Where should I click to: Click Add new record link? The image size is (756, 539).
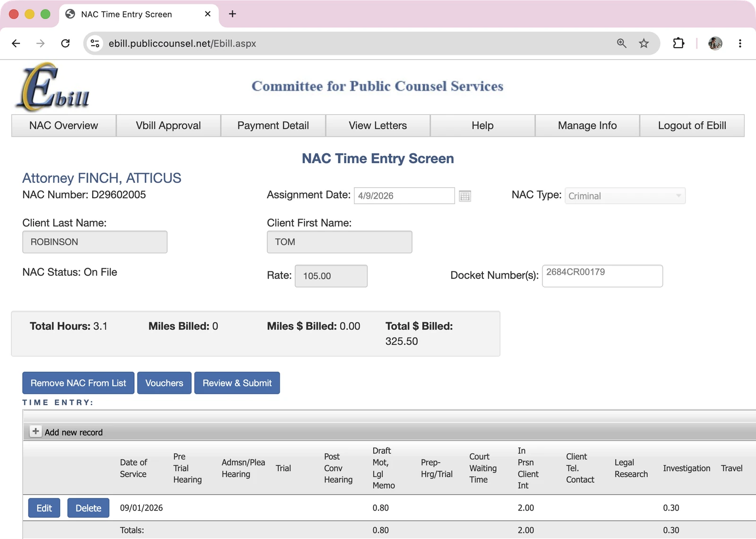74,432
